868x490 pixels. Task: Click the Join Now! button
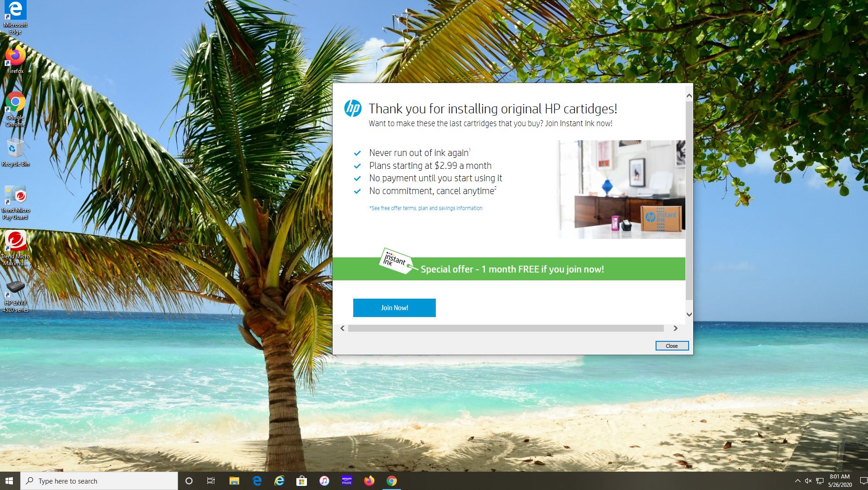click(x=394, y=307)
